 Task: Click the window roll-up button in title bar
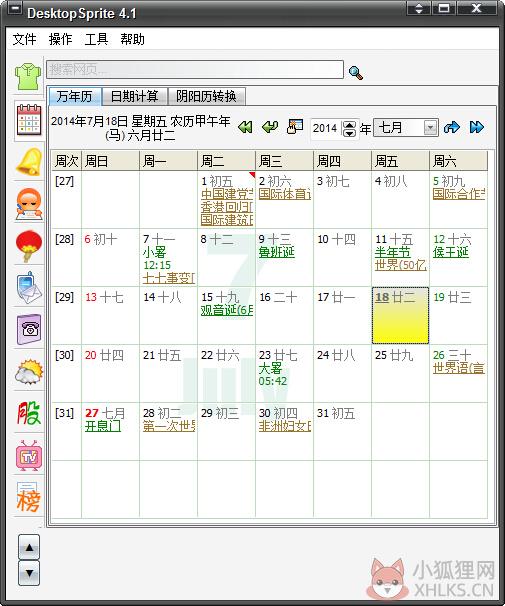pos(419,8)
